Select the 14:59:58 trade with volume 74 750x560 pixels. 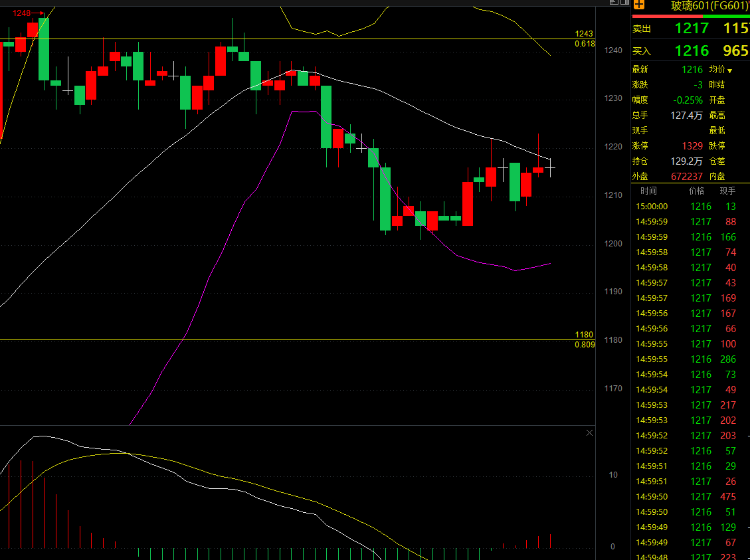click(690, 252)
